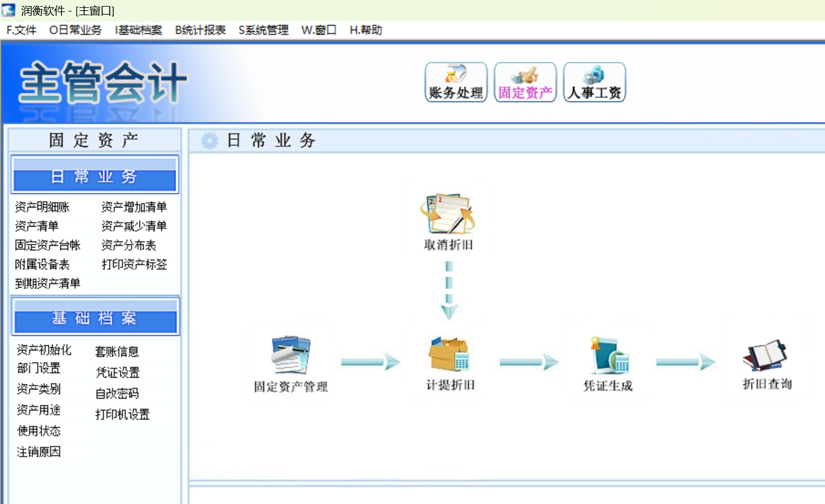This screenshot has height=504, width=825.
Task: Click the application logo in title bar
Action: pyautogui.click(x=8, y=10)
